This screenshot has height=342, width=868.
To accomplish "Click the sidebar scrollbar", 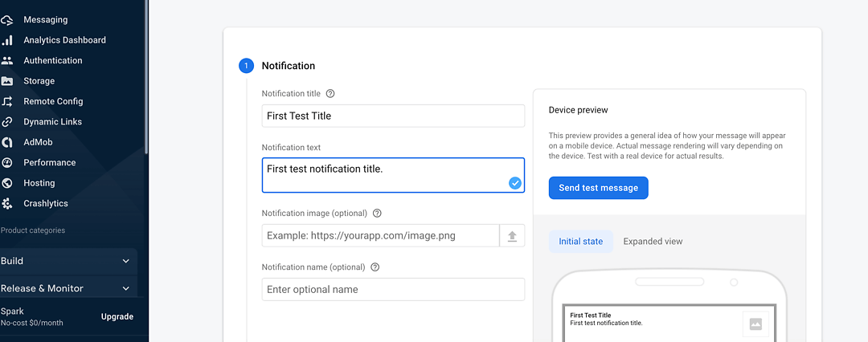I will (146, 78).
